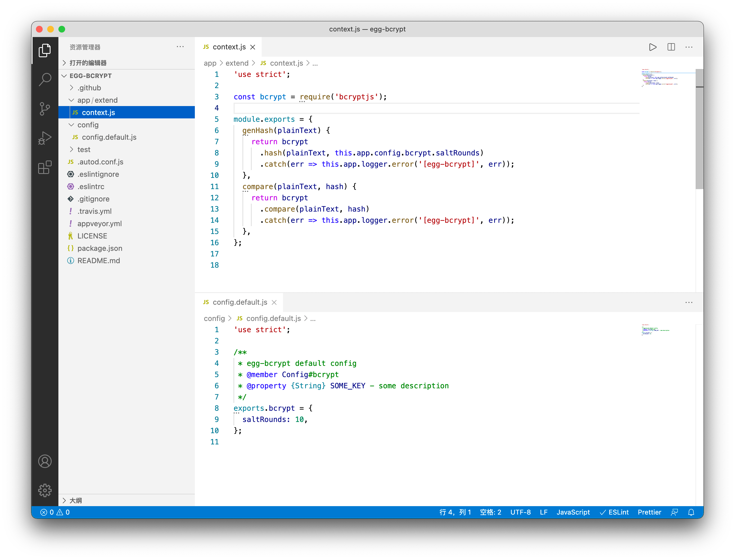Click line number 9 in context.js
735x560 pixels.
pos(216,164)
